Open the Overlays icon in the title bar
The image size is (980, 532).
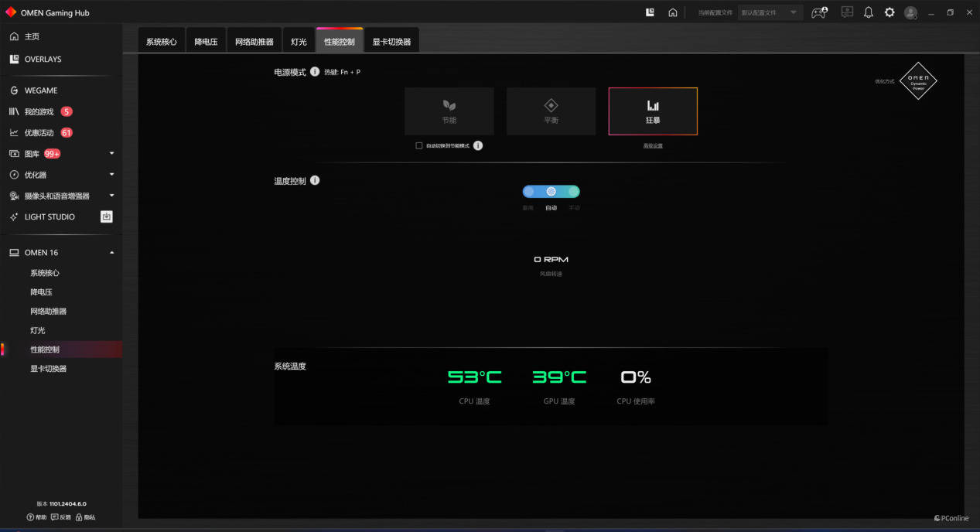point(650,12)
